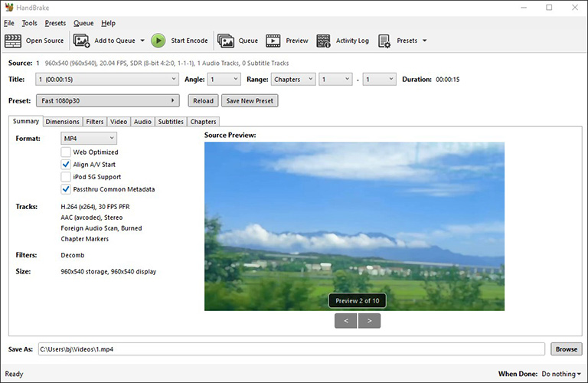588x383 pixels.
Task: Uncheck the Align A/V Start checkbox
Action: (x=66, y=164)
